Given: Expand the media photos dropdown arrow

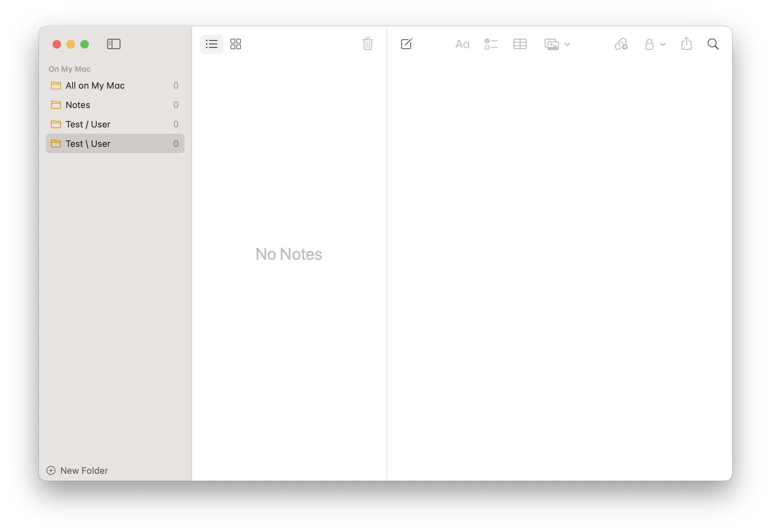Looking at the screenshot, I should [x=567, y=44].
